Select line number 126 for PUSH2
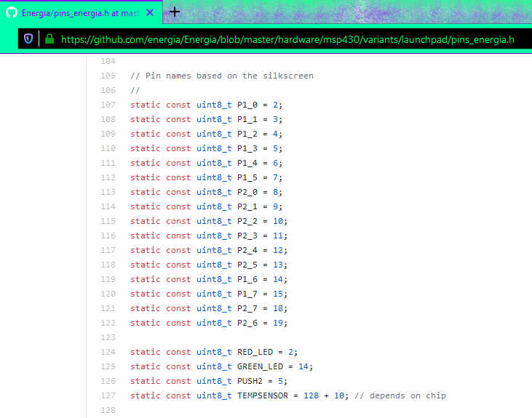 click(108, 381)
